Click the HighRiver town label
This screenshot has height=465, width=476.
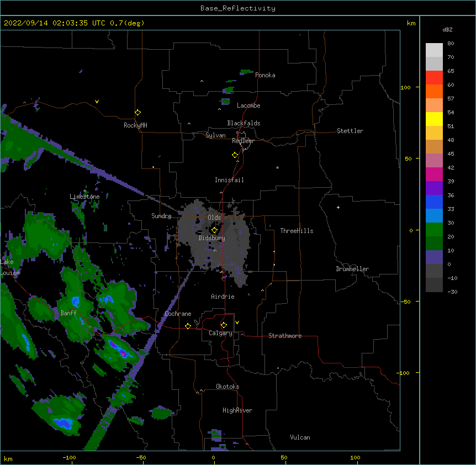click(x=237, y=410)
